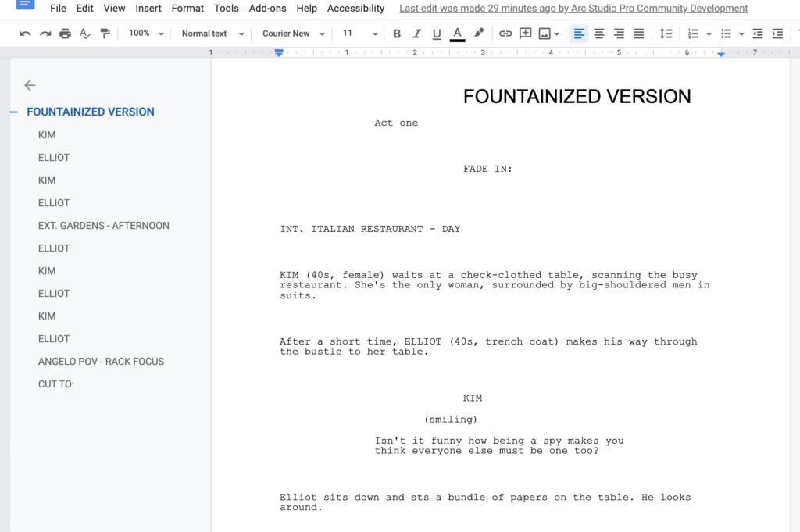Open the Insert image icon
The image size is (800, 532).
point(545,34)
